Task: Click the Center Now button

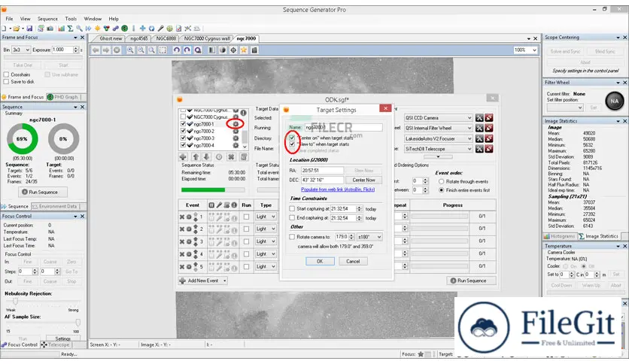Action: tap(364, 180)
